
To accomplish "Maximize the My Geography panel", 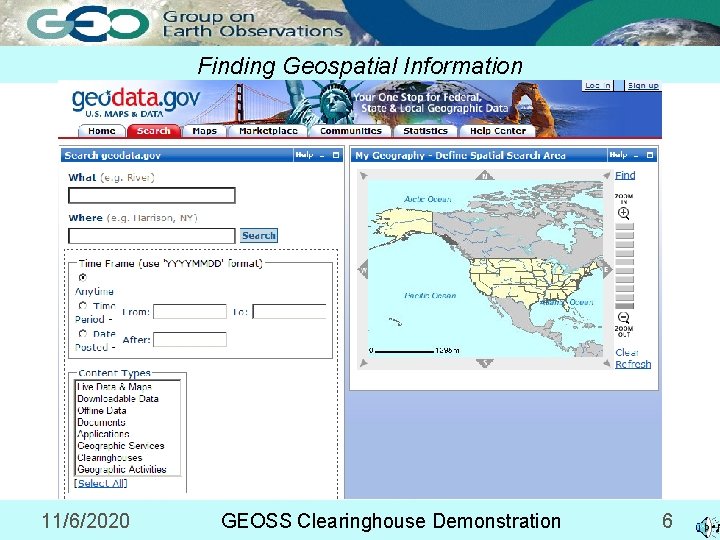I will tap(650, 155).
